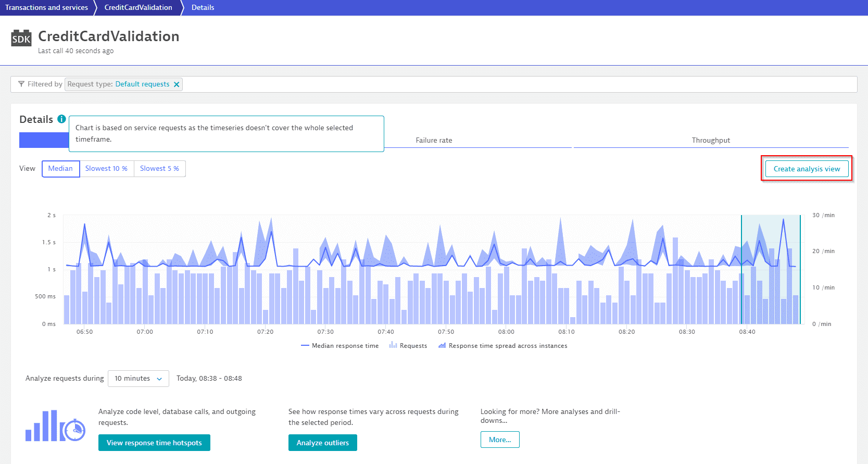Switch view to Slowest 5 %

(x=159, y=169)
